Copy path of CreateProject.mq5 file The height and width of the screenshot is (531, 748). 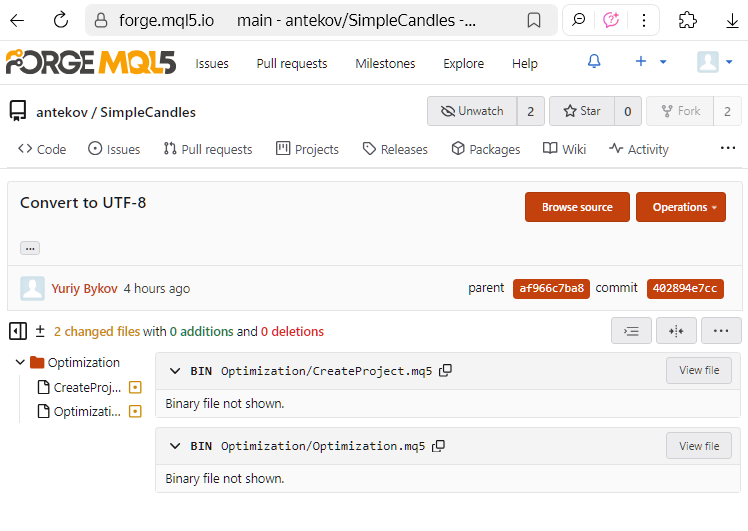(x=446, y=370)
